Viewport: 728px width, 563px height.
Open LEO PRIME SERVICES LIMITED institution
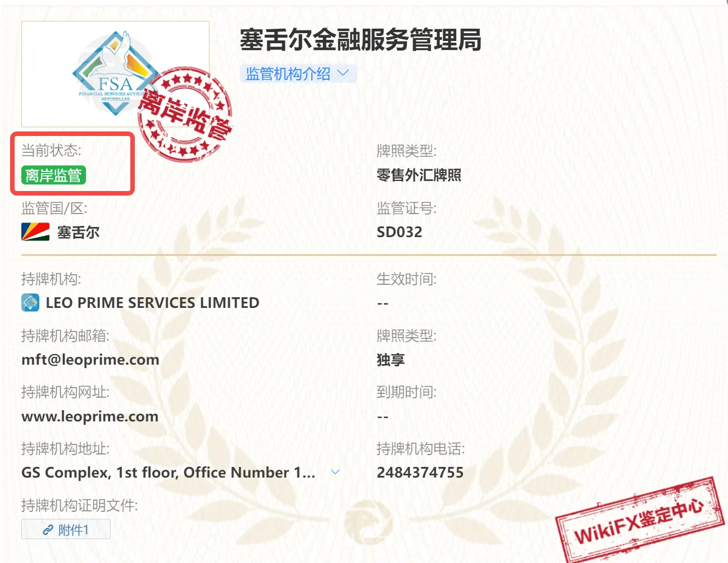pyautogui.click(x=152, y=303)
